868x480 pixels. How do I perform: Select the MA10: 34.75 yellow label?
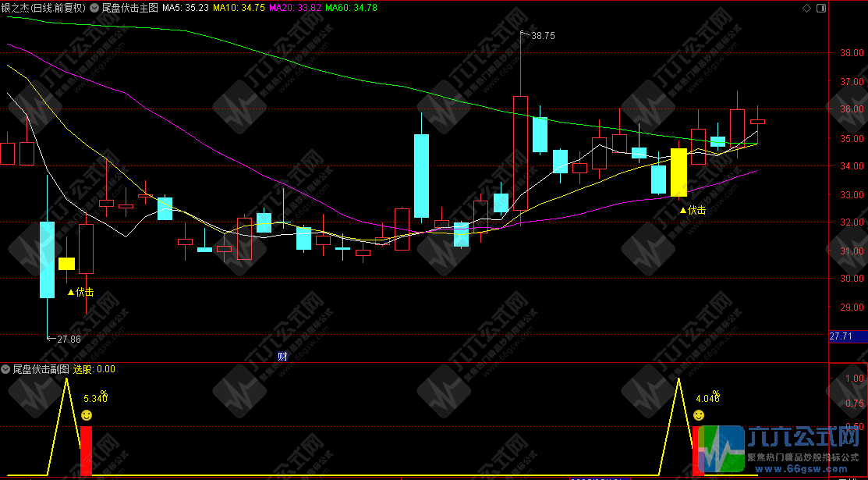238,7
